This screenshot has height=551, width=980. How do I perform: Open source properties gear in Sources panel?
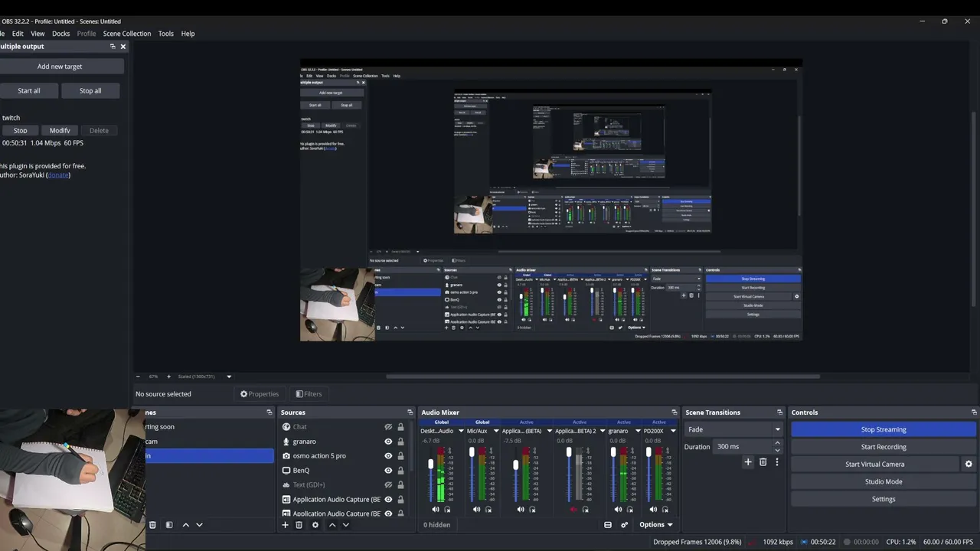click(315, 525)
